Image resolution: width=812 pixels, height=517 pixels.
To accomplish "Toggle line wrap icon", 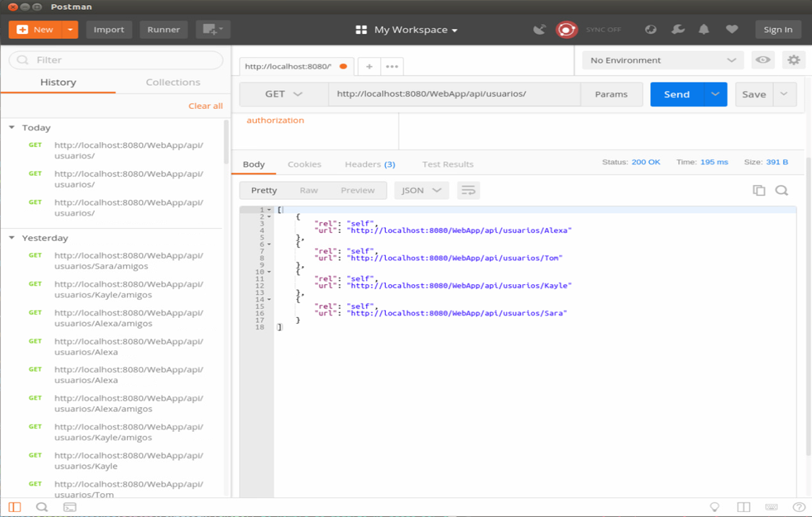I will tap(468, 190).
